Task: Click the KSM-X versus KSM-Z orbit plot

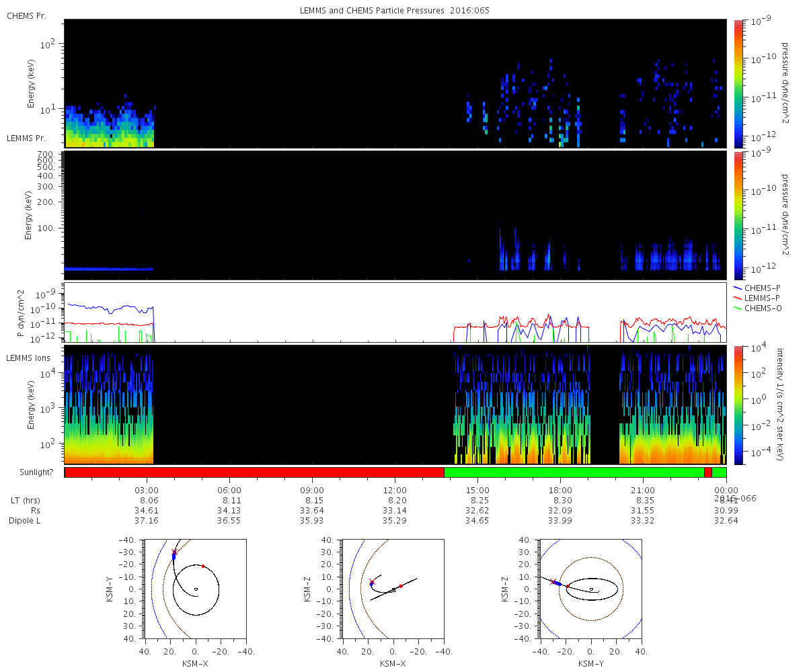Action: pyautogui.click(x=393, y=588)
